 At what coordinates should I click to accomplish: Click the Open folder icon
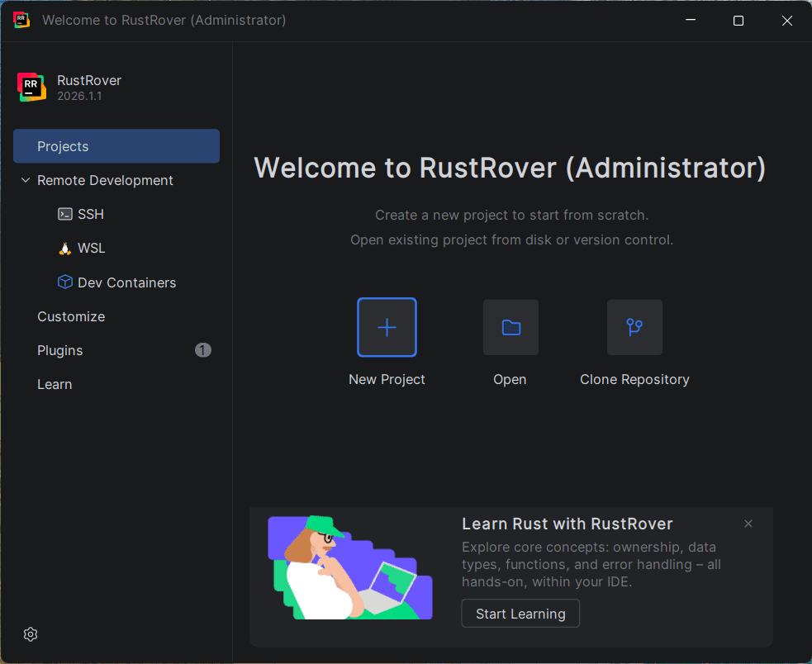[510, 327]
